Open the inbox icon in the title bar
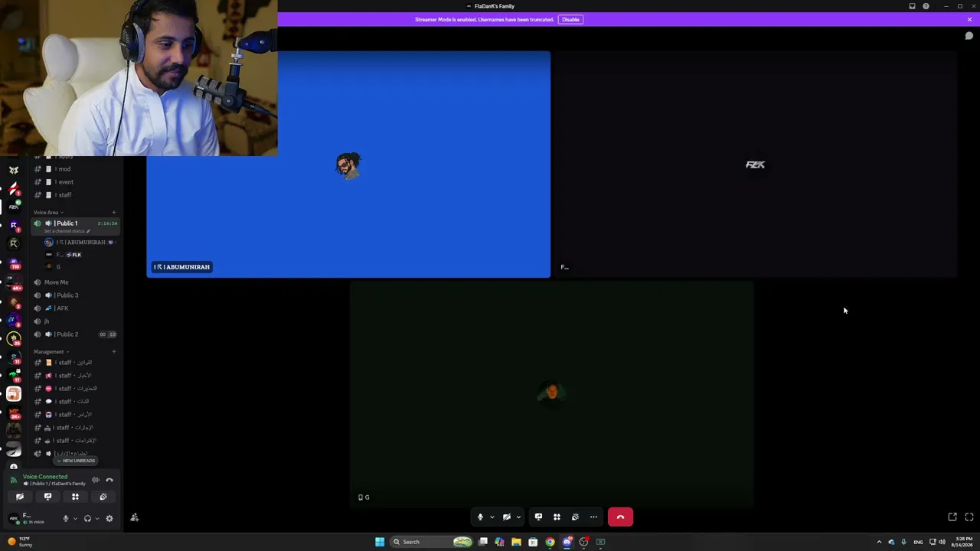The height and width of the screenshot is (551, 980). pyautogui.click(x=912, y=6)
